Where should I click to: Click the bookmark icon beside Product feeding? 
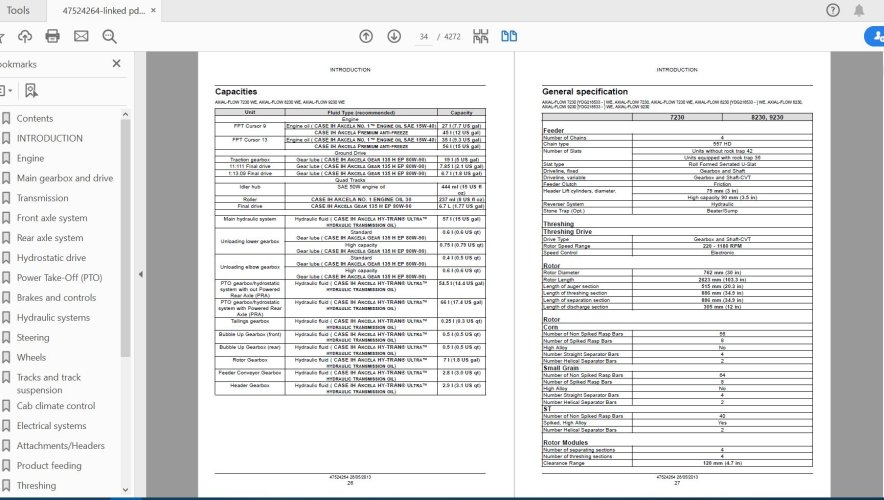pos(6,466)
